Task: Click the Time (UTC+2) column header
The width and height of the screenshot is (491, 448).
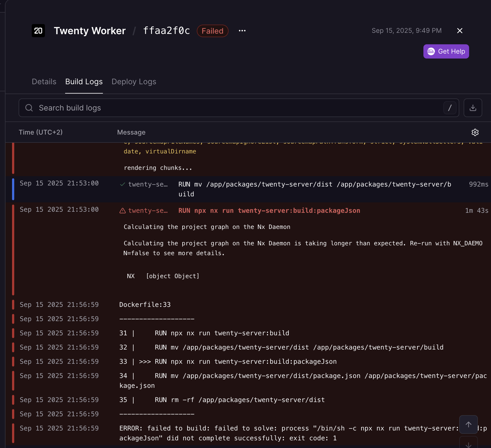Action: tap(41, 132)
